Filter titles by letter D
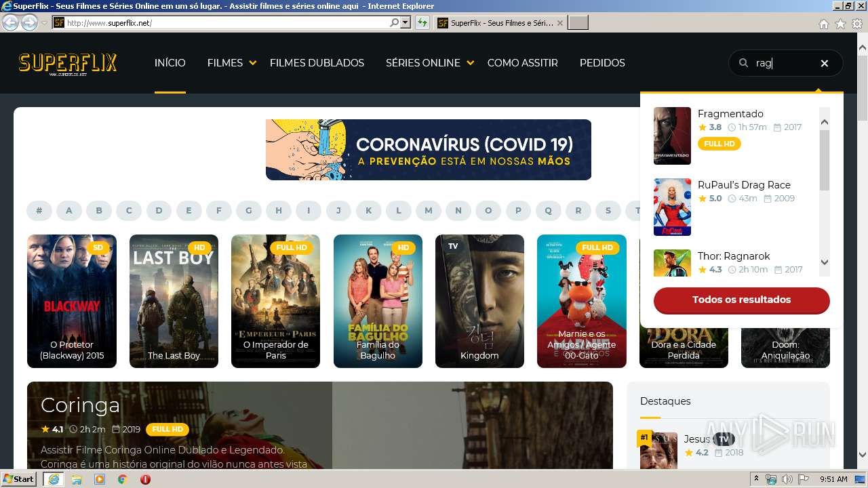 click(x=159, y=211)
